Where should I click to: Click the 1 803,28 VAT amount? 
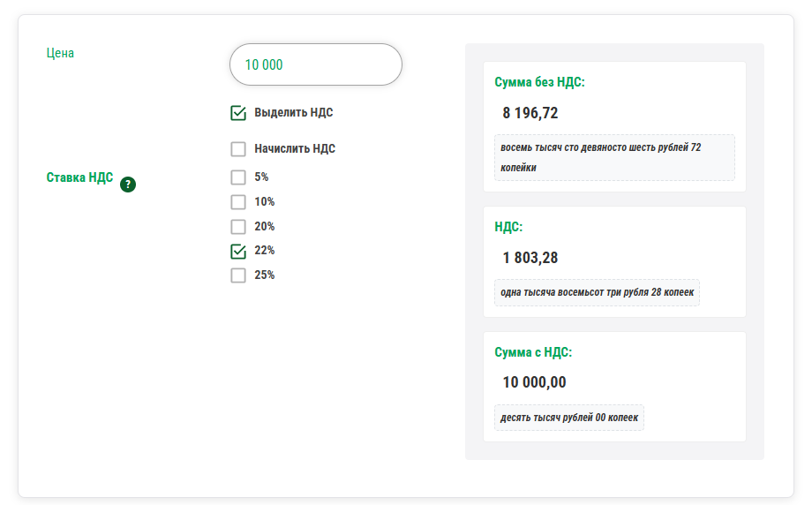530,258
